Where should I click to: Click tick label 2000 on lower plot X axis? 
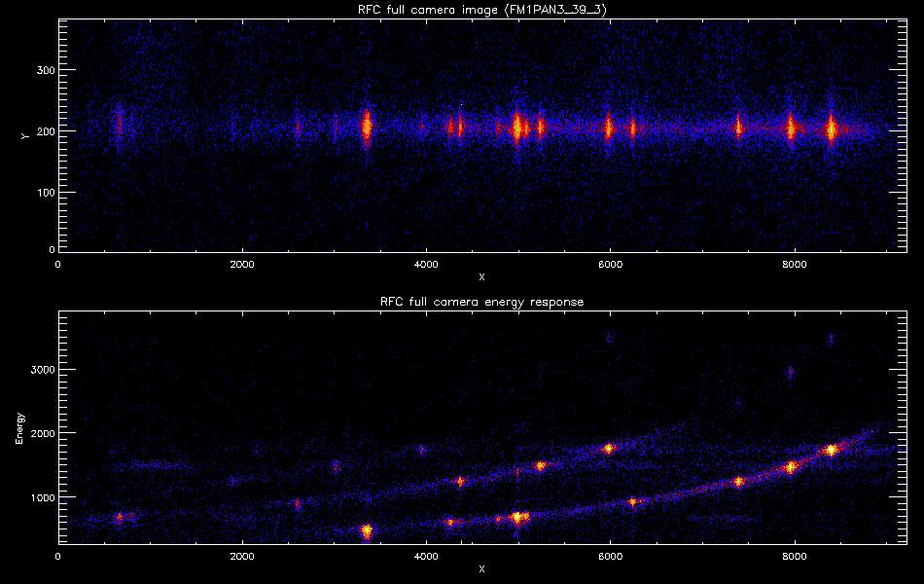point(242,556)
